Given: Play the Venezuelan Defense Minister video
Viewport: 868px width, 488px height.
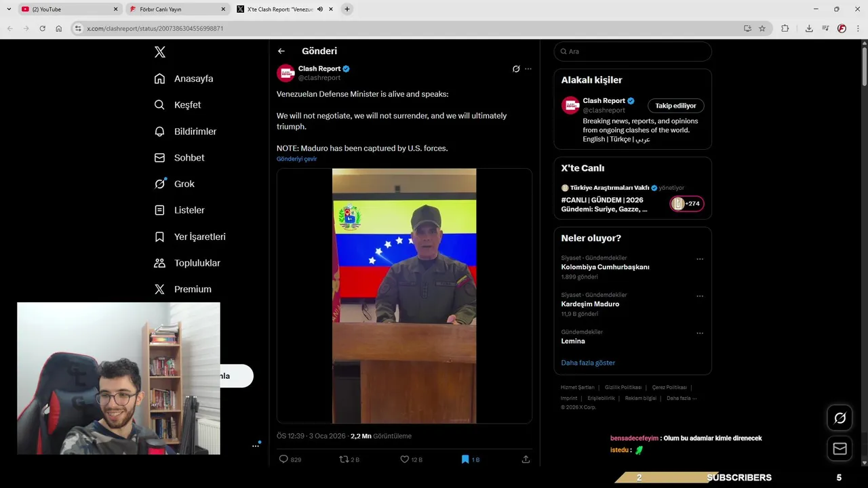Looking at the screenshot, I should point(404,296).
